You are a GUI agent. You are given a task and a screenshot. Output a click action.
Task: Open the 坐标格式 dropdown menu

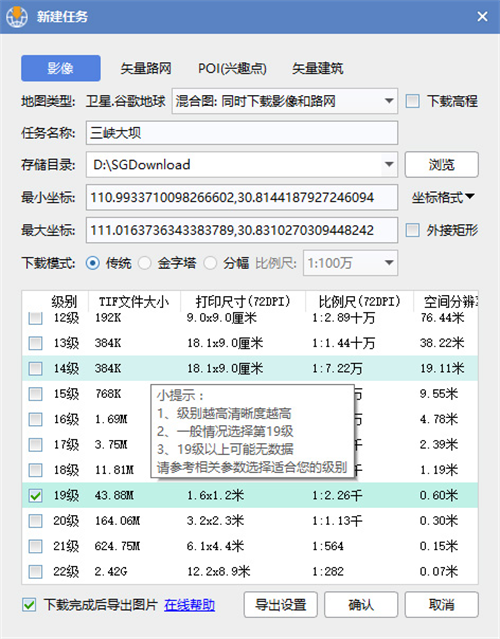(443, 198)
